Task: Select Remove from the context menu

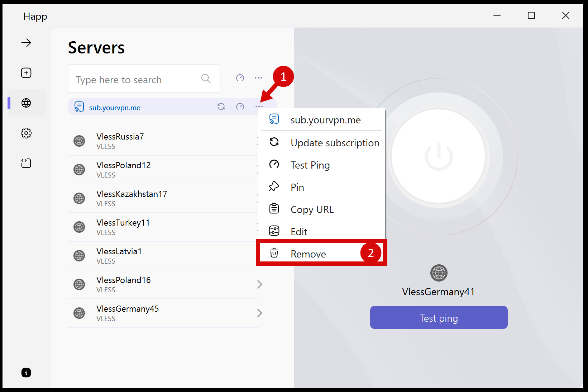Action: [308, 254]
